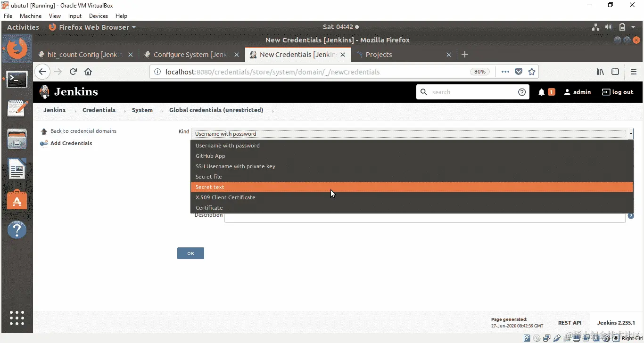The height and width of the screenshot is (343, 644).
Task: Open VirtualBox Help menu
Action: coord(122,16)
